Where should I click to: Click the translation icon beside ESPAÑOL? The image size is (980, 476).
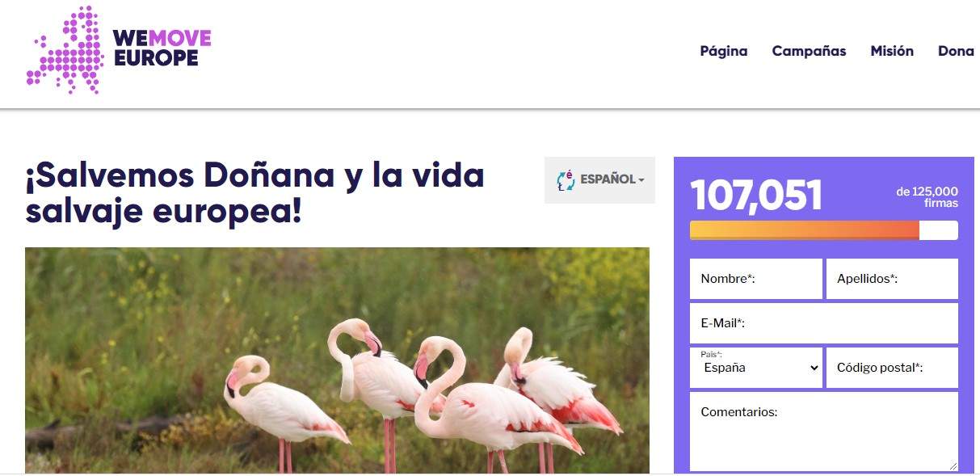566,180
